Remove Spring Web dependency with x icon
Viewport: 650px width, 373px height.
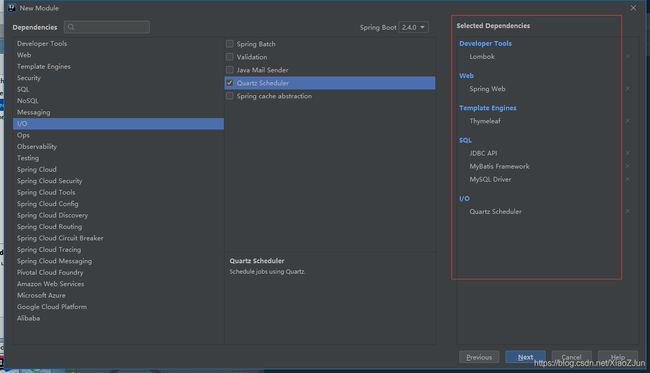click(628, 89)
